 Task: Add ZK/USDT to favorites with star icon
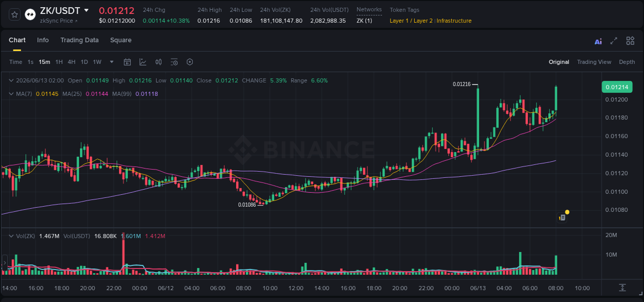(x=14, y=15)
